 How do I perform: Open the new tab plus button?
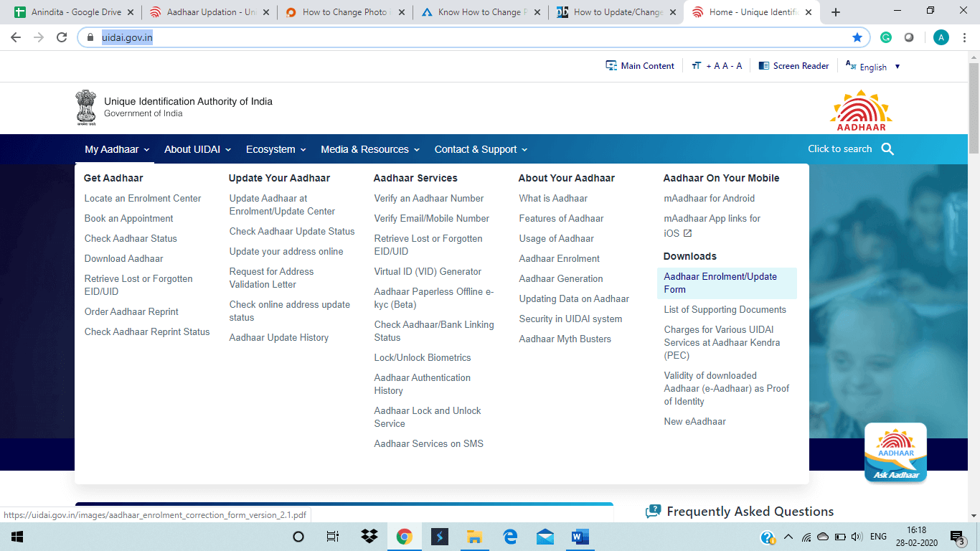pos(835,12)
